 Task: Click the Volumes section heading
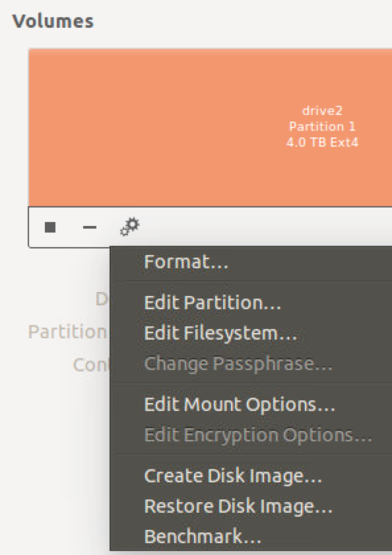point(53,21)
